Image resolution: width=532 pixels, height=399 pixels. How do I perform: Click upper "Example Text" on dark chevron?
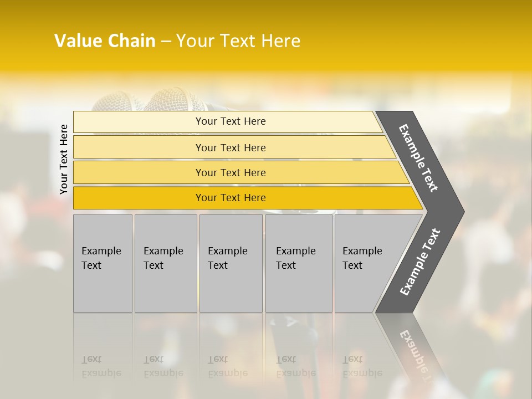tap(418, 158)
